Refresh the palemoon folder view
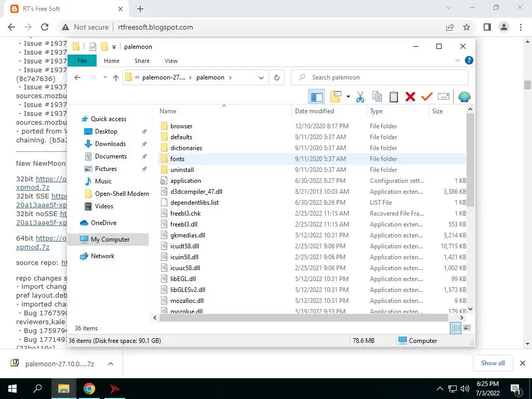The image size is (532, 399). pos(277,78)
